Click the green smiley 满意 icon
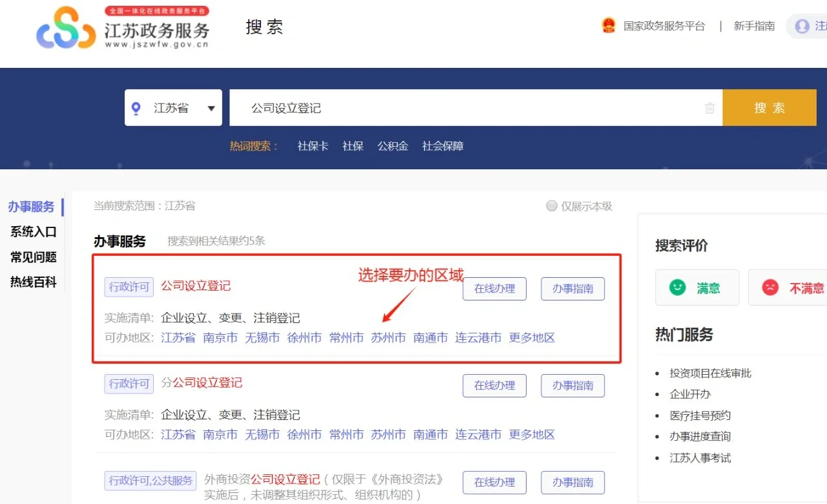 point(677,288)
